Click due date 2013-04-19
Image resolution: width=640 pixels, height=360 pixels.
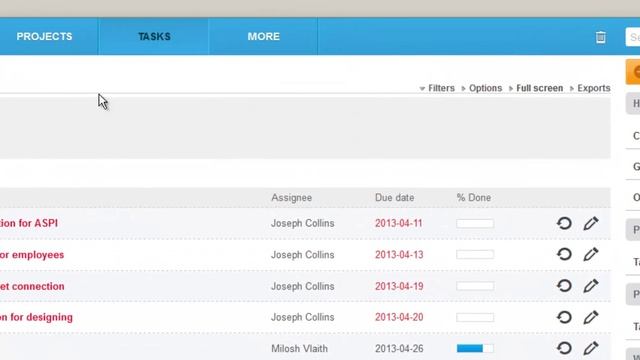click(399, 286)
